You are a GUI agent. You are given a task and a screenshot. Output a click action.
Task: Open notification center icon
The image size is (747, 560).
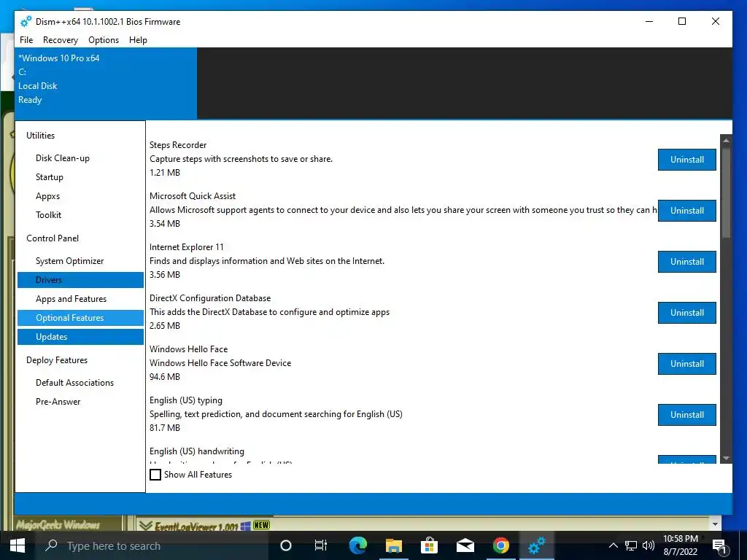click(x=719, y=546)
